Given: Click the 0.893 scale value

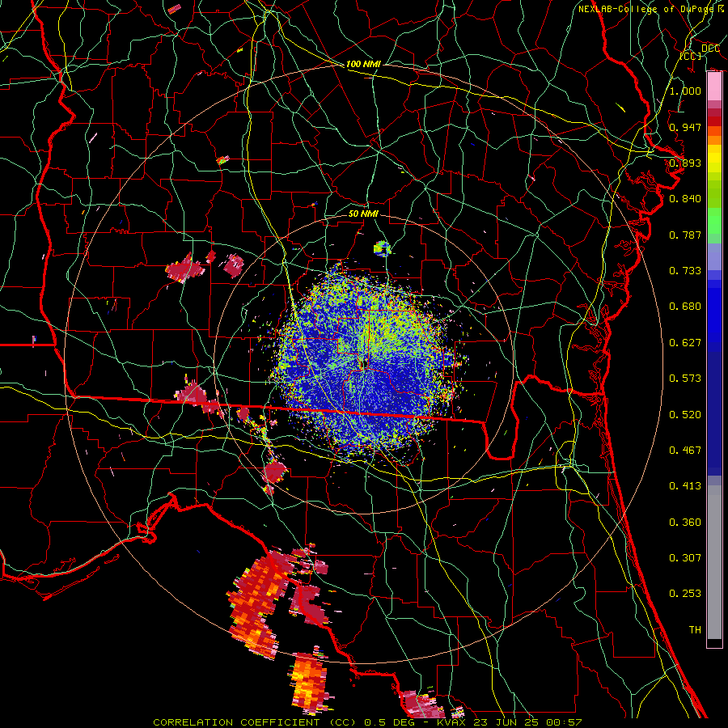Looking at the screenshot, I should point(685,163).
